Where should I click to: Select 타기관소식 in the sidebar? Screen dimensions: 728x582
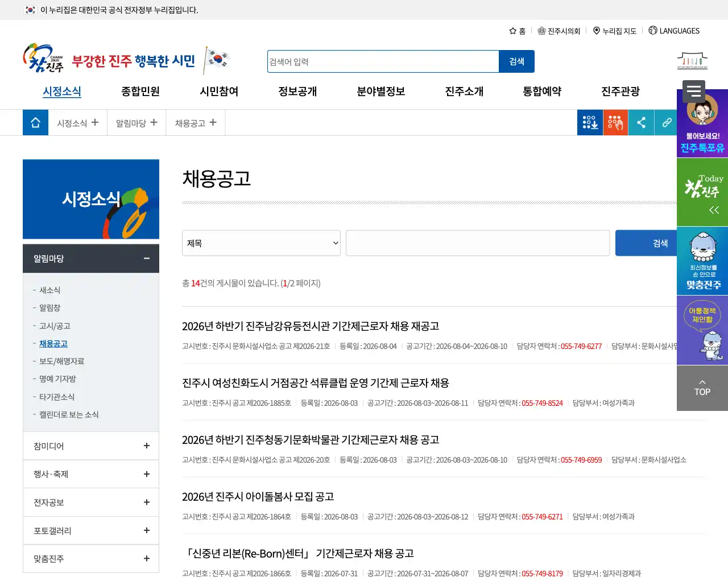click(57, 397)
